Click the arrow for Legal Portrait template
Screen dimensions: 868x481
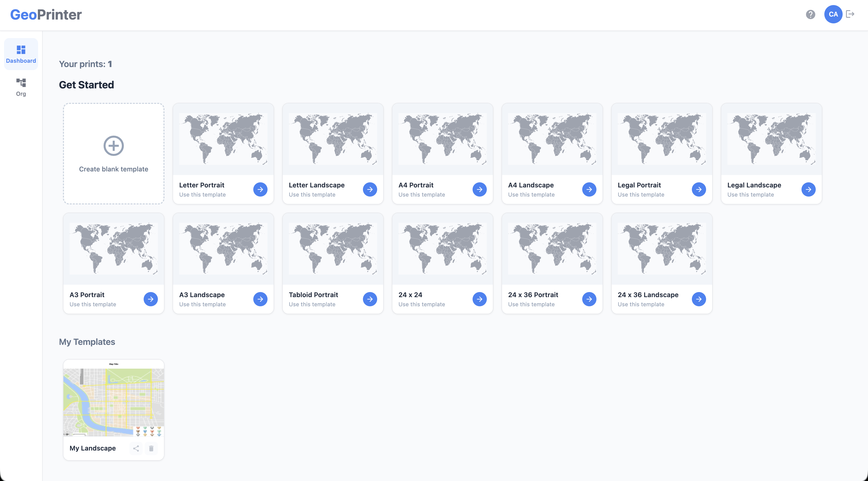click(x=699, y=189)
